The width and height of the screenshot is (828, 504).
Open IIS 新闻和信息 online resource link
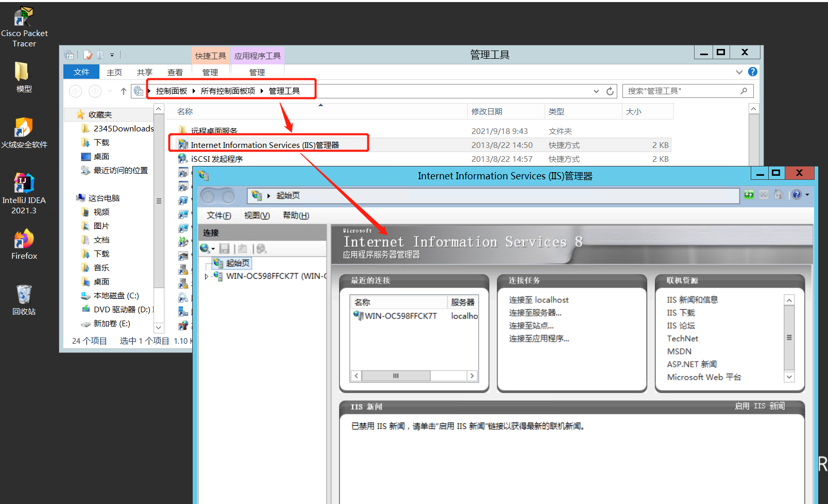pyautogui.click(x=692, y=300)
